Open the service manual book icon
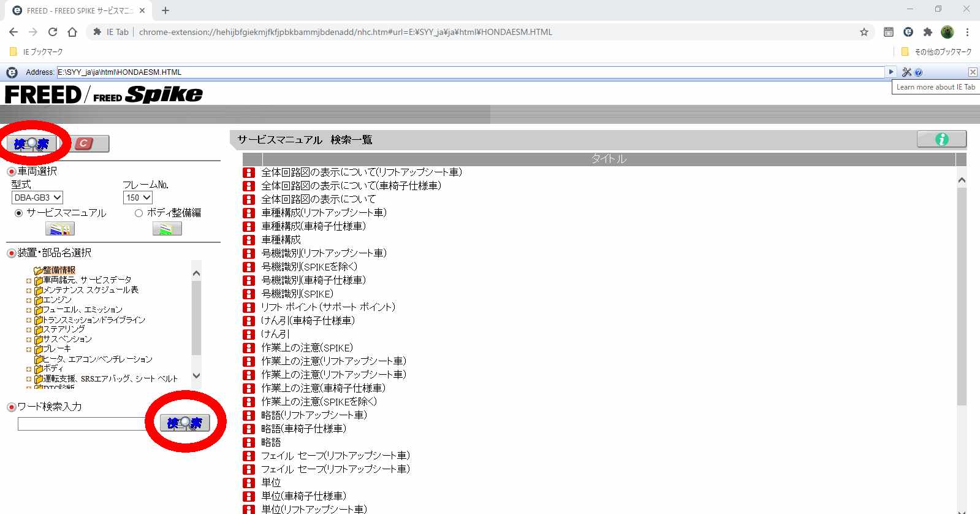The image size is (980, 514). point(60,229)
